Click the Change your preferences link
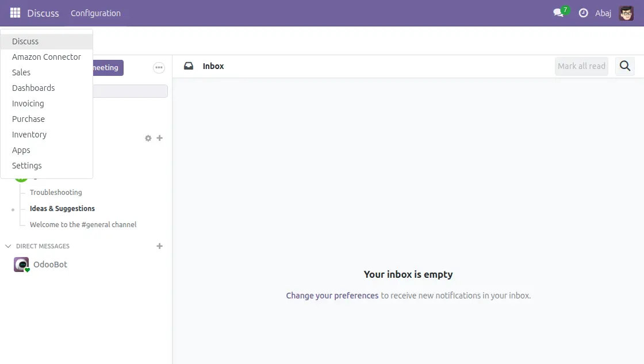This screenshot has height=364, width=644. pyautogui.click(x=332, y=295)
